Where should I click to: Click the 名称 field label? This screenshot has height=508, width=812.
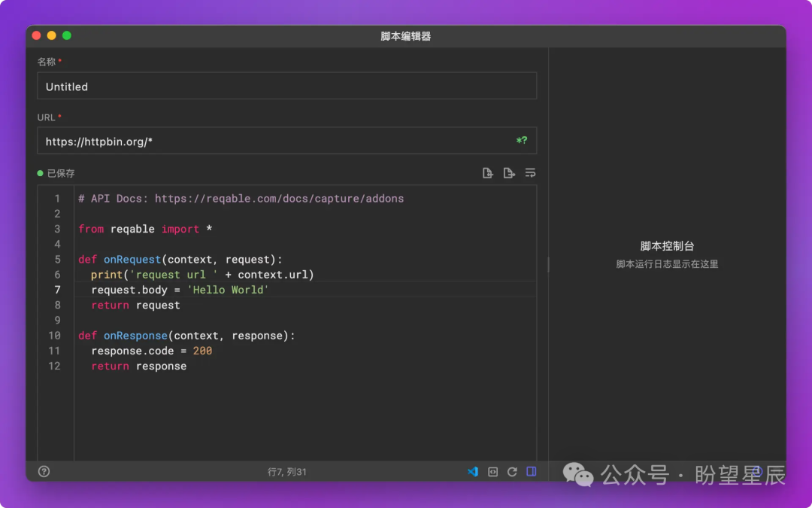click(46, 62)
